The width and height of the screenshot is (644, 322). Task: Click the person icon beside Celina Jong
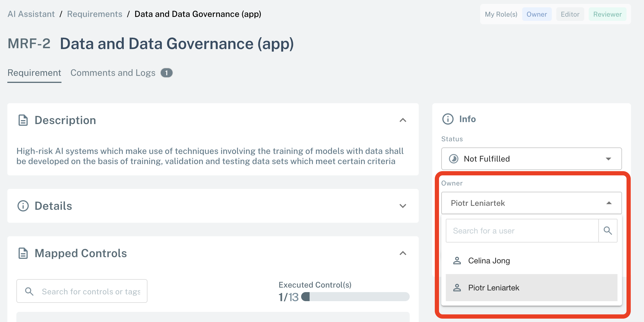point(457,261)
